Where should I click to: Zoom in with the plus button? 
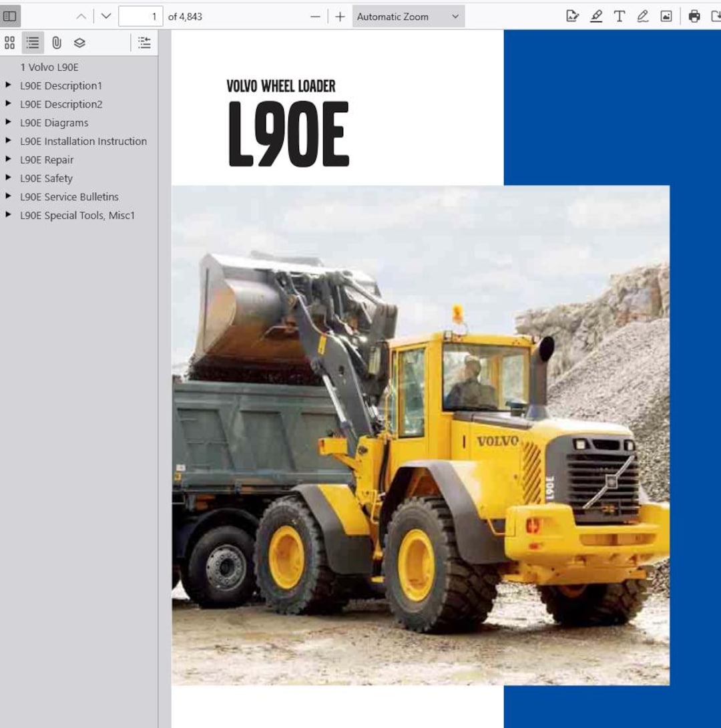[340, 17]
